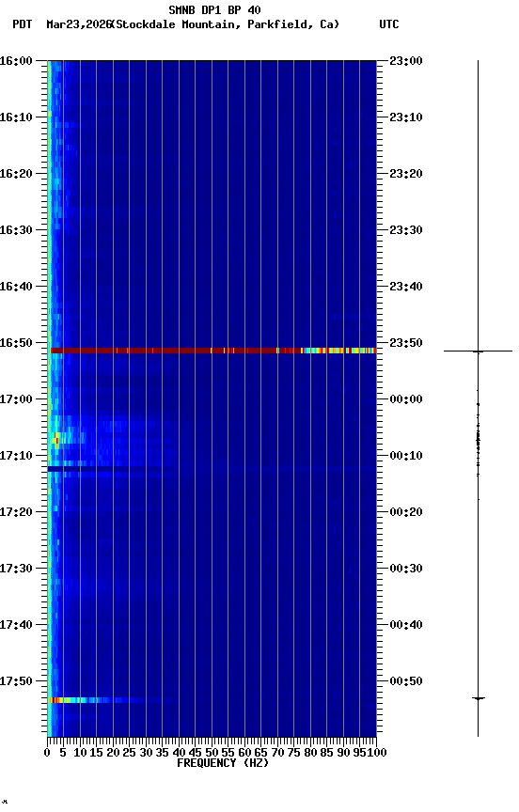Select the 'PDT' timezone label
The height and width of the screenshot is (812, 519).
[x=23, y=24]
